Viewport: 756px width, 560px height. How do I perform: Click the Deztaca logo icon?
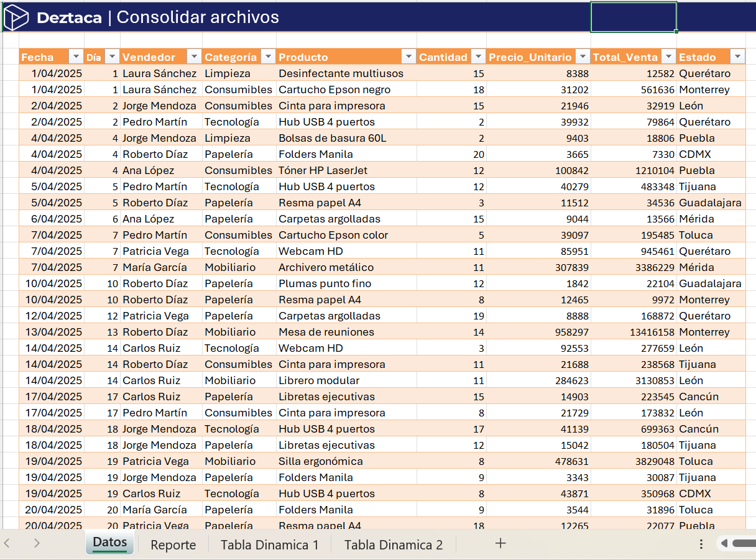click(16, 17)
